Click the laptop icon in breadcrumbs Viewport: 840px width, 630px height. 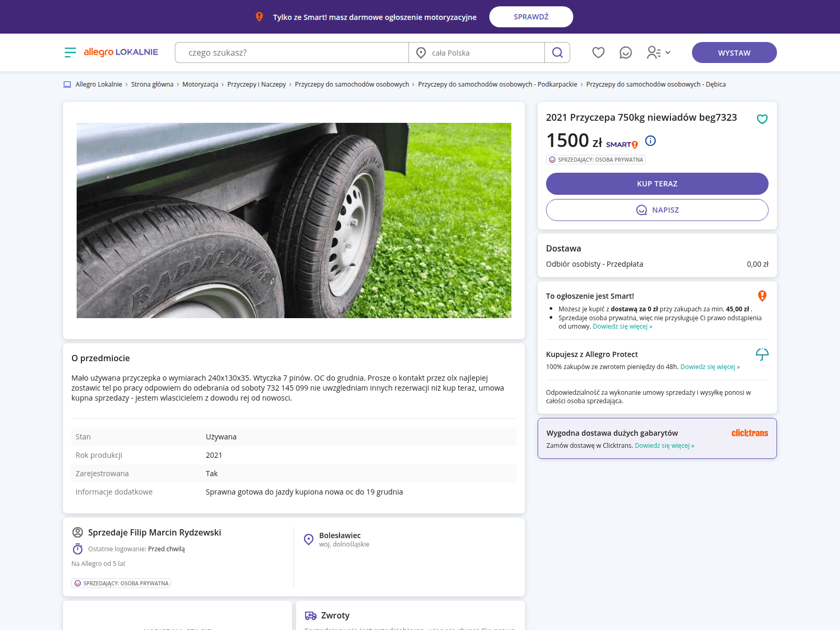(x=67, y=85)
